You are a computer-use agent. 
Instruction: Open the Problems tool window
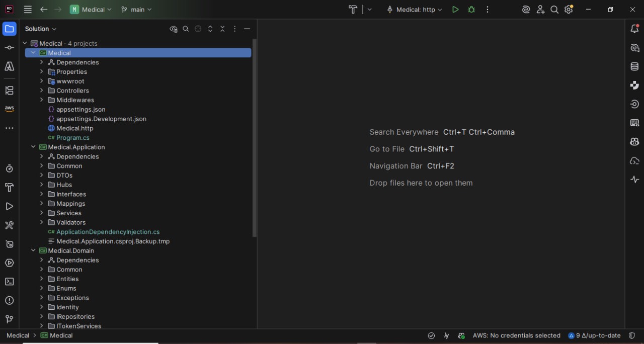9,300
